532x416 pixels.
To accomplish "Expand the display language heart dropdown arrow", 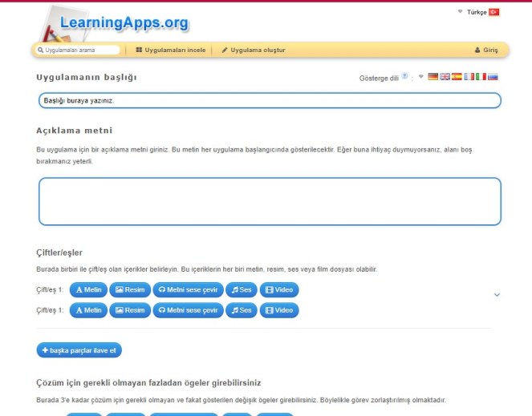I will tap(420, 78).
